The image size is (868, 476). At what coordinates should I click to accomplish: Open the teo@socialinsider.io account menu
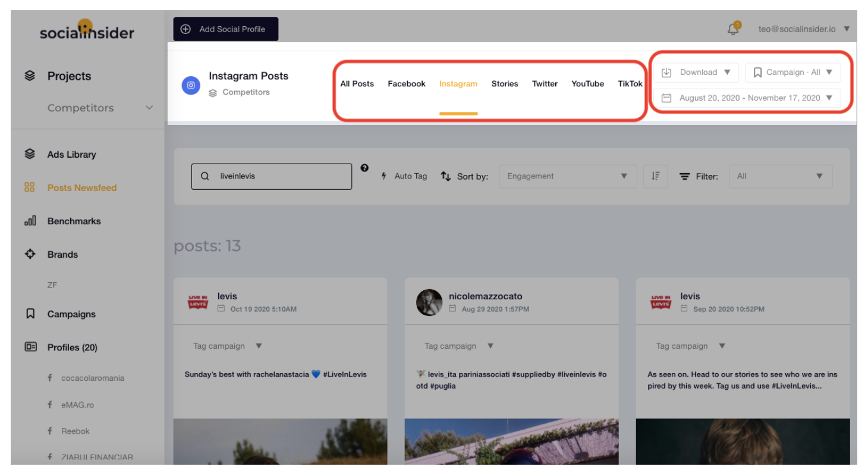[804, 29]
